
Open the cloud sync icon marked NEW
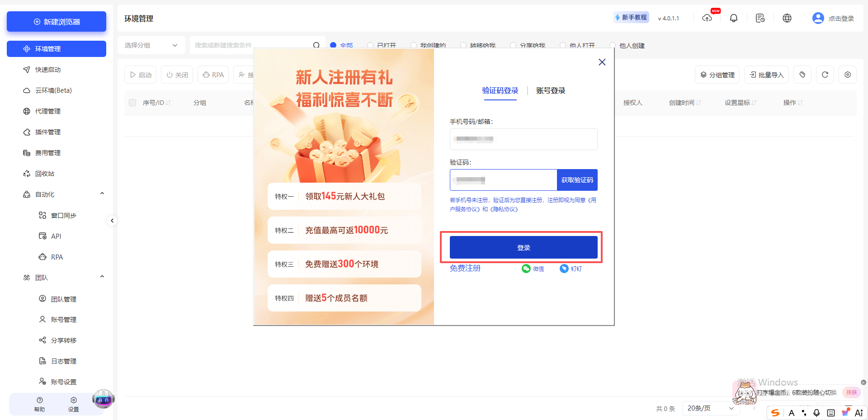click(708, 18)
